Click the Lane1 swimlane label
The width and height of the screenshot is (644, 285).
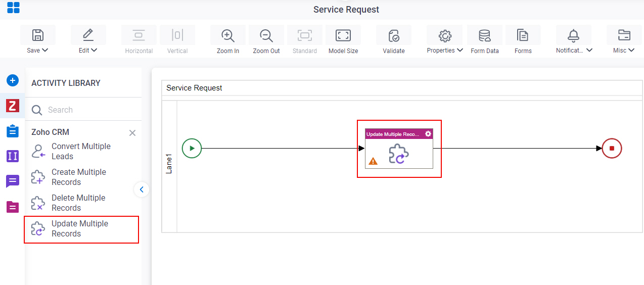(169, 164)
